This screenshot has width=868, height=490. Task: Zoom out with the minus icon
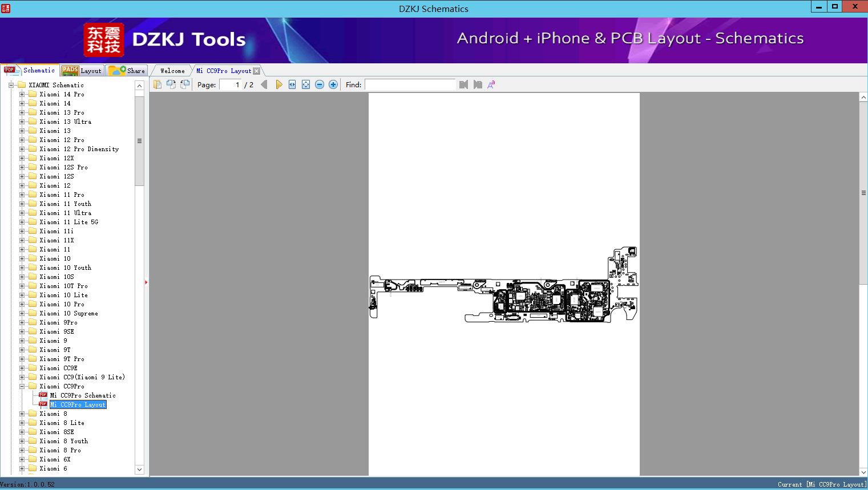320,84
